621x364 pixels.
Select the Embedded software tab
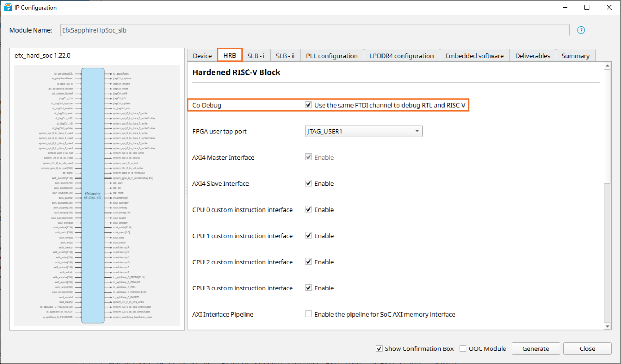pyautogui.click(x=474, y=56)
